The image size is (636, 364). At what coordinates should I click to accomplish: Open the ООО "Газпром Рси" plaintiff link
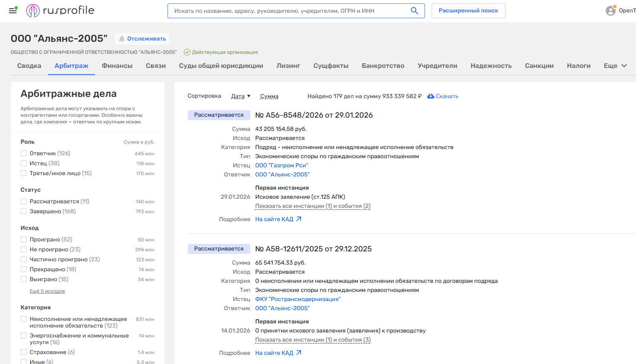click(x=282, y=165)
